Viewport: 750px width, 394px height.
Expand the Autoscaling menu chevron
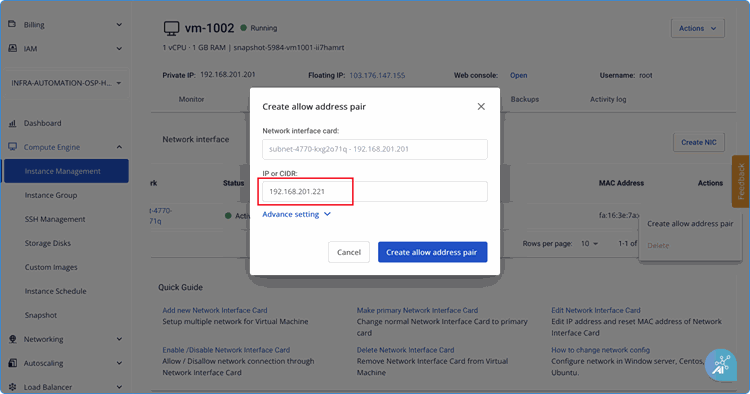click(x=119, y=363)
